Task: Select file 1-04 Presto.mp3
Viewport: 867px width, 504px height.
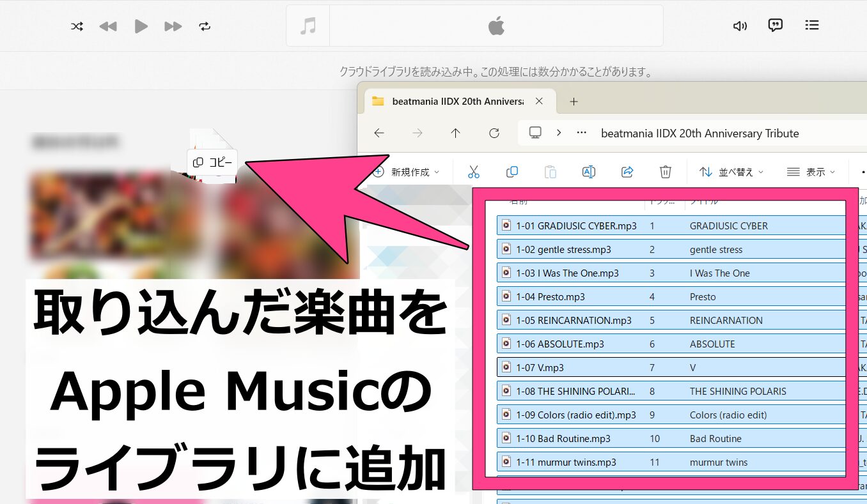Action: click(x=550, y=296)
